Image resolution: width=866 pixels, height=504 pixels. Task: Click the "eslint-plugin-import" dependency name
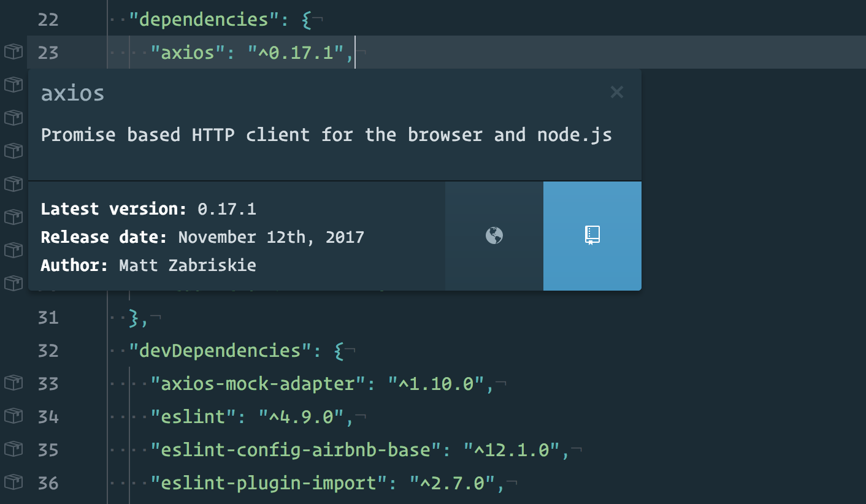[270, 483]
